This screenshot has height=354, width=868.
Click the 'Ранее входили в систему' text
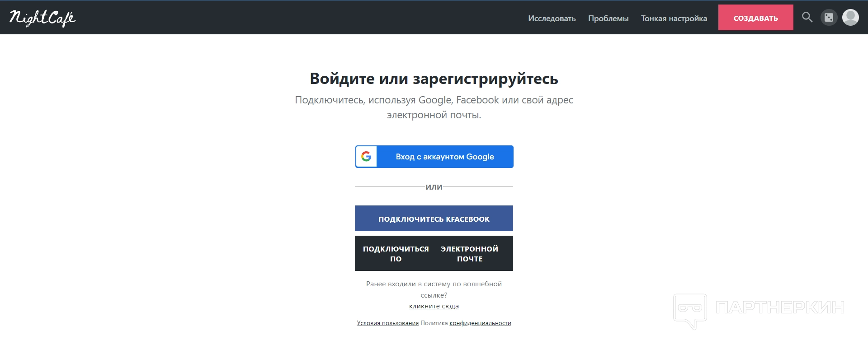pyautogui.click(x=434, y=289)
